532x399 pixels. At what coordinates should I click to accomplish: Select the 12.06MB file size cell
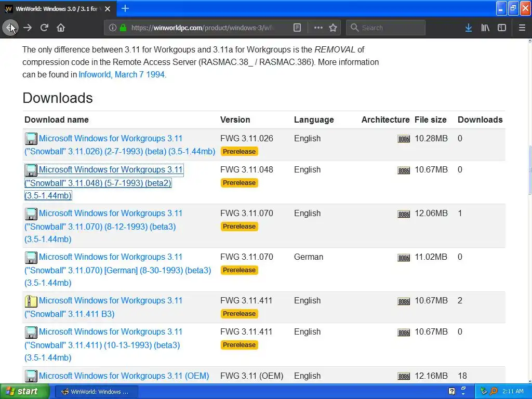coord(431,213)
